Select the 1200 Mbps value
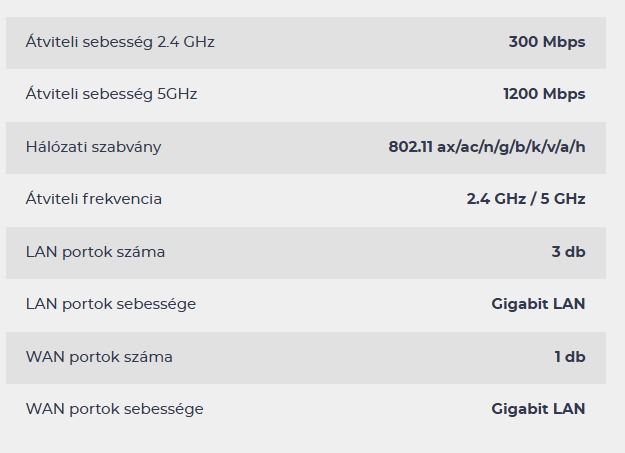The width and height of the screenshot is (625, 453). tap(544, 94)
